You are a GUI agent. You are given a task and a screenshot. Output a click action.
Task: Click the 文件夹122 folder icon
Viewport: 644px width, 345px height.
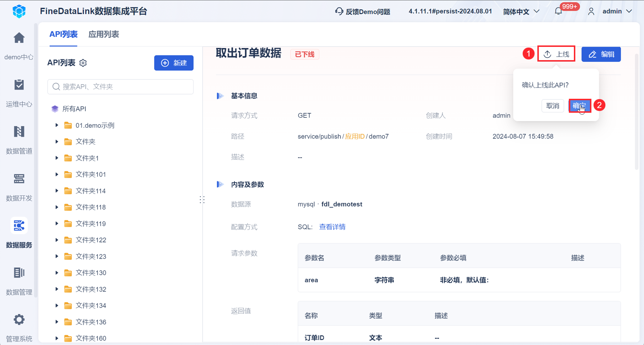[x=68, y=240]
